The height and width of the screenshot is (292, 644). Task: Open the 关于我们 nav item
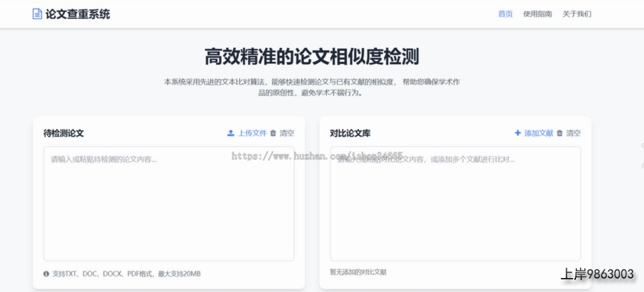coord(576,14)
